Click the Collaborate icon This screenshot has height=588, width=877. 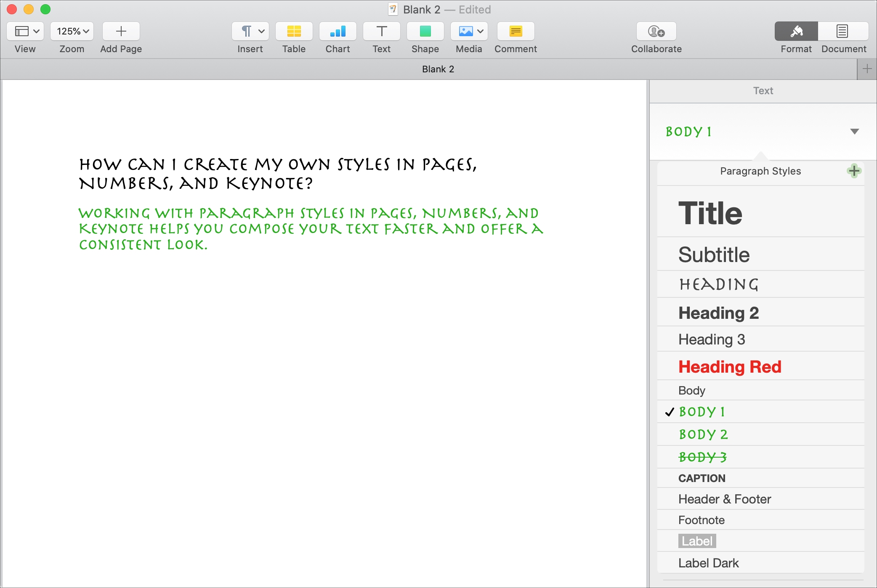[656, 31]
